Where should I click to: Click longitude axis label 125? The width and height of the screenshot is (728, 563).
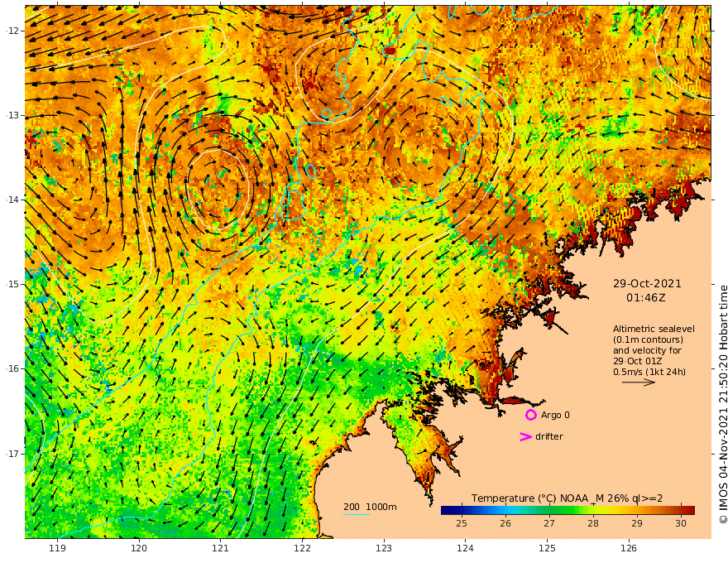547,548
